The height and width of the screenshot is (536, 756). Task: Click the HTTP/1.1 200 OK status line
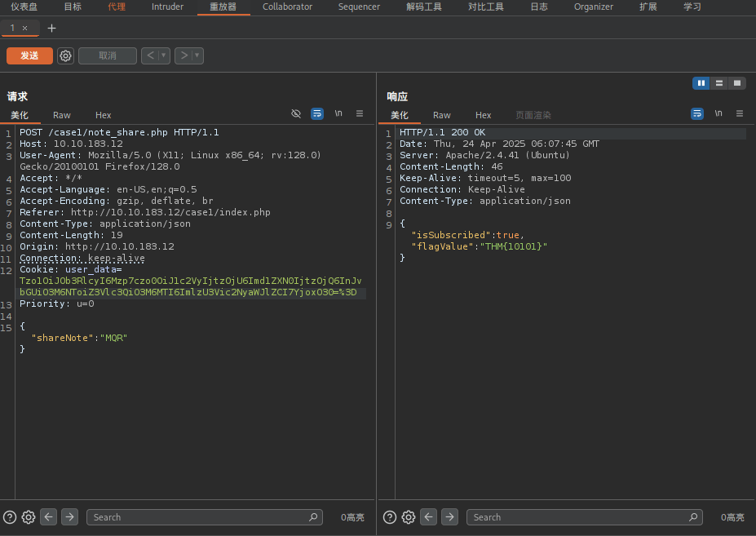442,132
